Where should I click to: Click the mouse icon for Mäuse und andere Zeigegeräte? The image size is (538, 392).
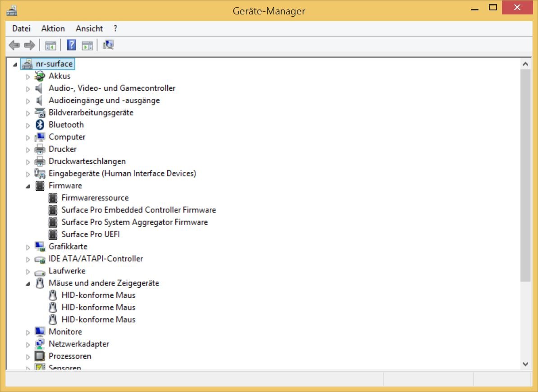point(40,283)
